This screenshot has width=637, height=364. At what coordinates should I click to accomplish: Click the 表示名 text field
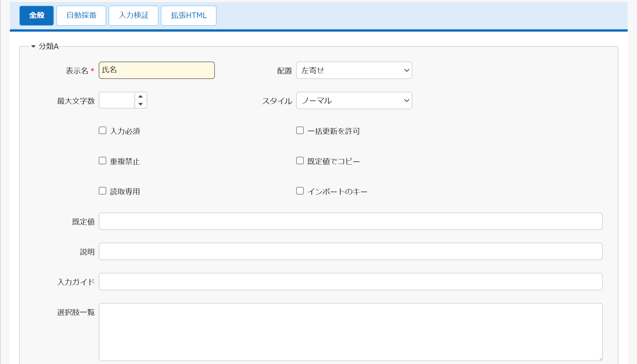coord(157,70)
